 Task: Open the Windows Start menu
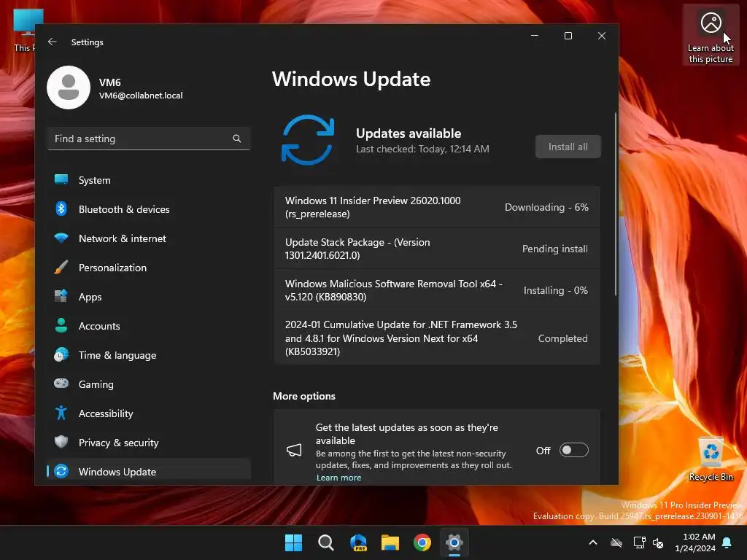[x=293, y=542]
